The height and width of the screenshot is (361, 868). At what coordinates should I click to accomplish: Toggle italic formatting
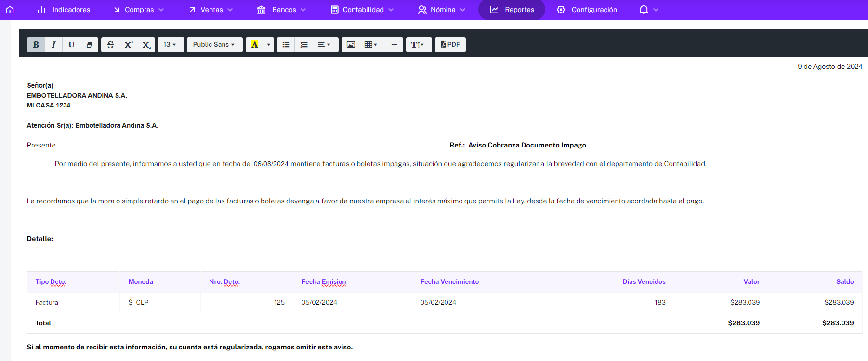53,45
